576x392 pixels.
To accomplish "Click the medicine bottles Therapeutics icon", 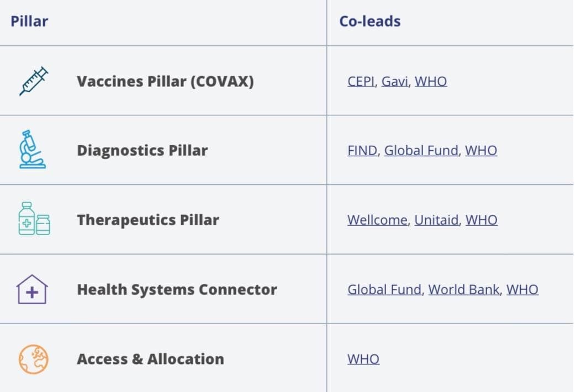I will tap(34, 219).
